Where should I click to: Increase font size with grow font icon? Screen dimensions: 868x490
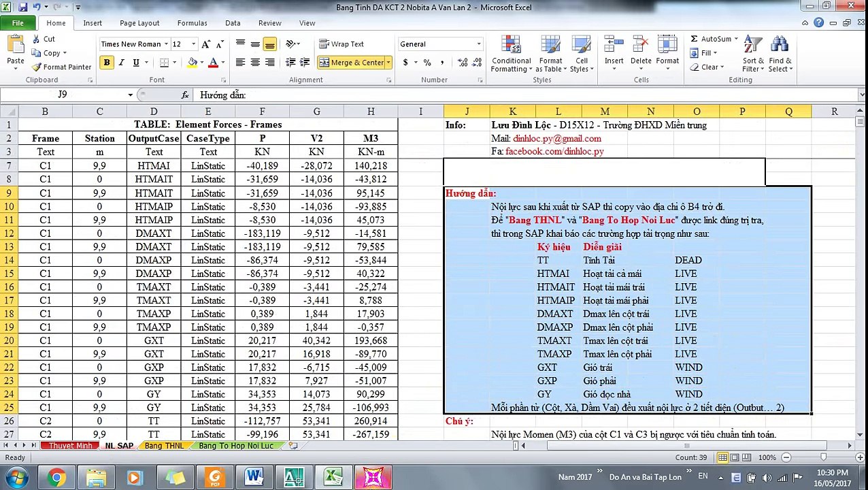(206, 44)
